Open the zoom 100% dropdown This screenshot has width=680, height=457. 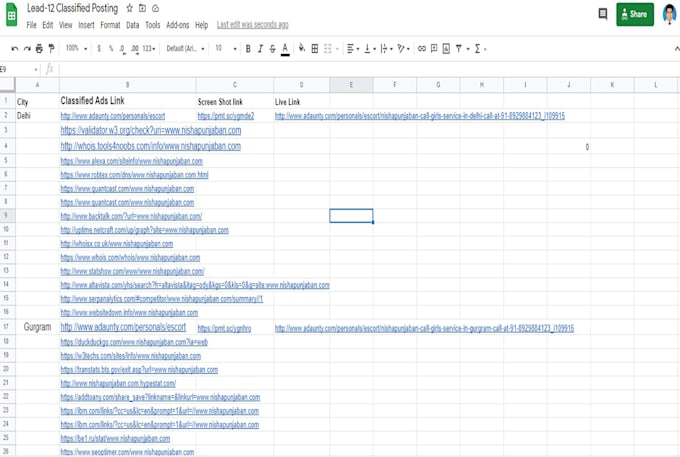tap(76, 49)
